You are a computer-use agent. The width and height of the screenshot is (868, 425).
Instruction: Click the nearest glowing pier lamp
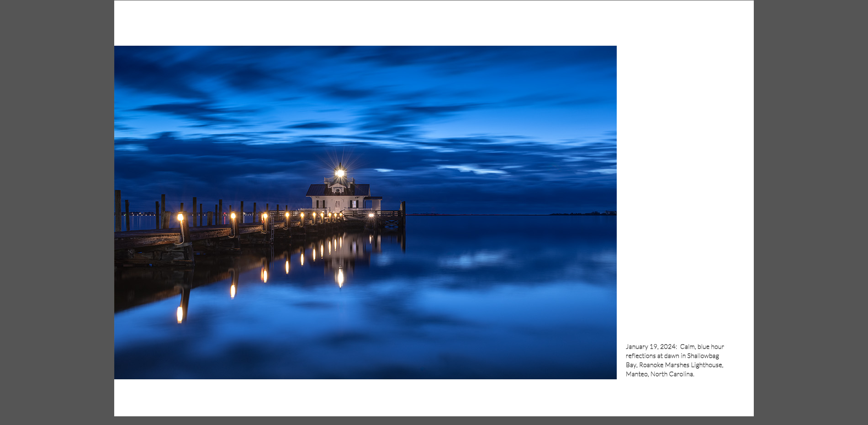pos(180,217)
